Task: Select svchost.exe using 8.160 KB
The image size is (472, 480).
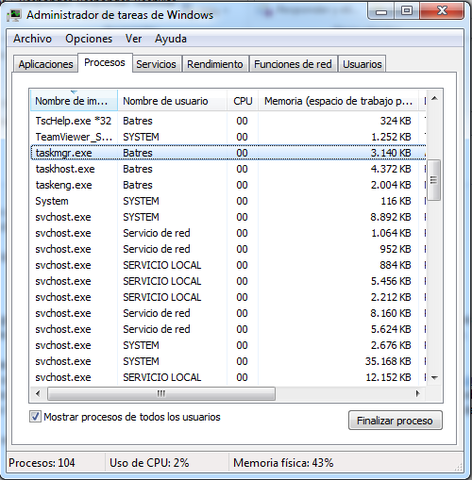Action: pos(228,313)
